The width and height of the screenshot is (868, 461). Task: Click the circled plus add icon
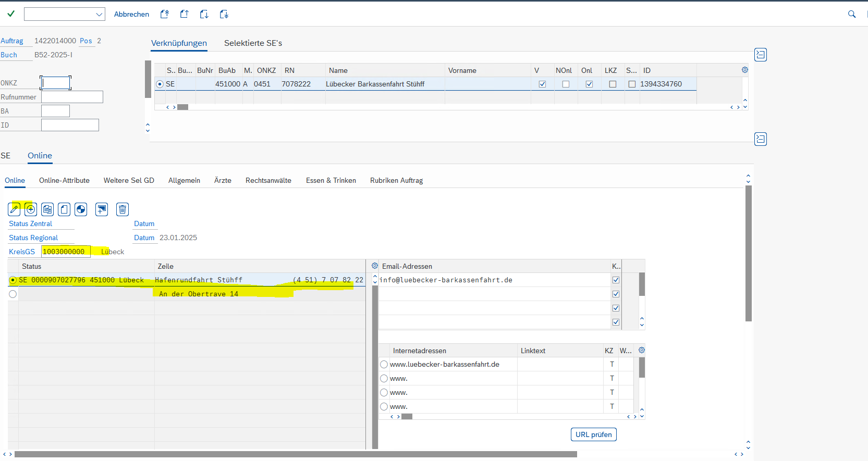31,209
